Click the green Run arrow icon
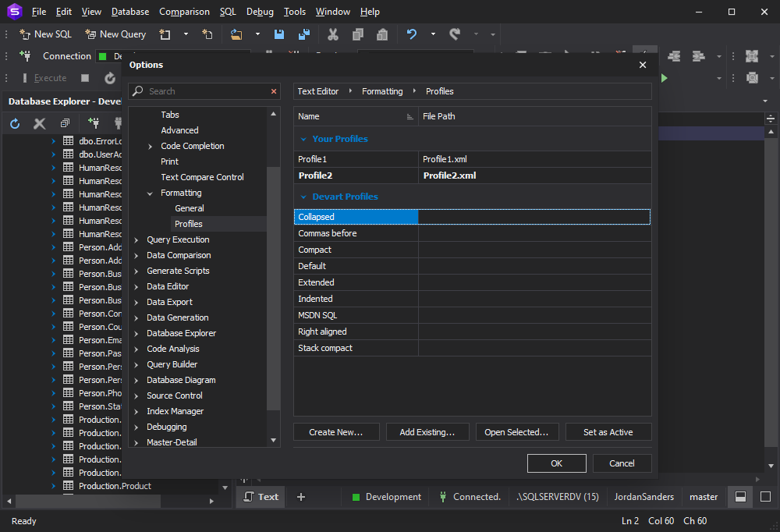 click(x=664, y=78)
